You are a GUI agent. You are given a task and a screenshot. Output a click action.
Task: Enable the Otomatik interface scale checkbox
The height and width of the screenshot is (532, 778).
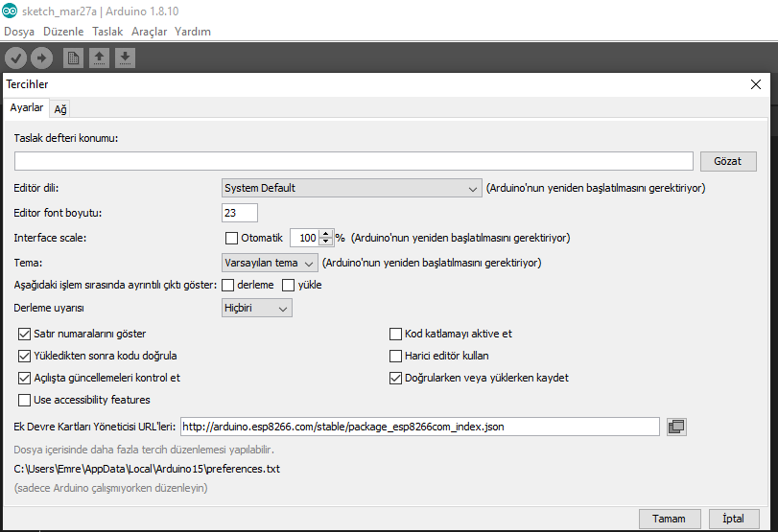point(232,238)
